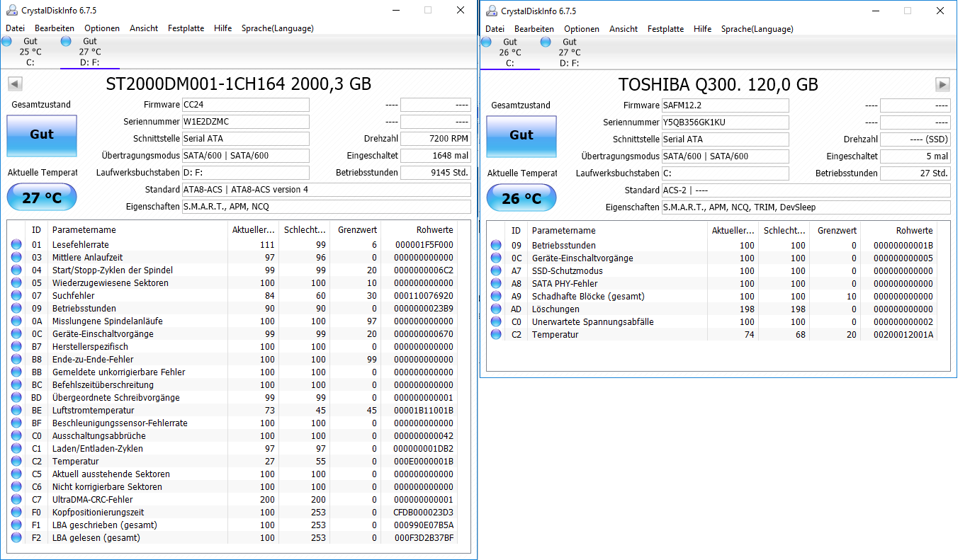Click Firmware field showing CC24

(245, 105)
